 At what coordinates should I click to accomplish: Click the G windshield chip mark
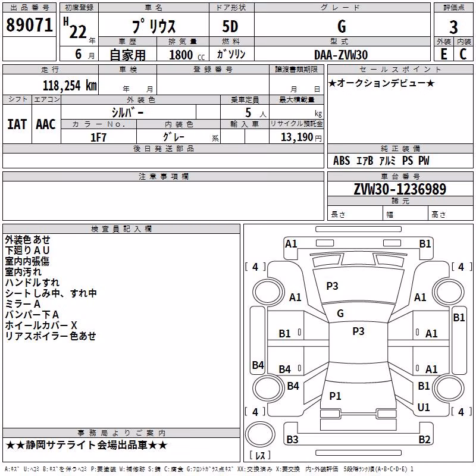pos(340,314)
